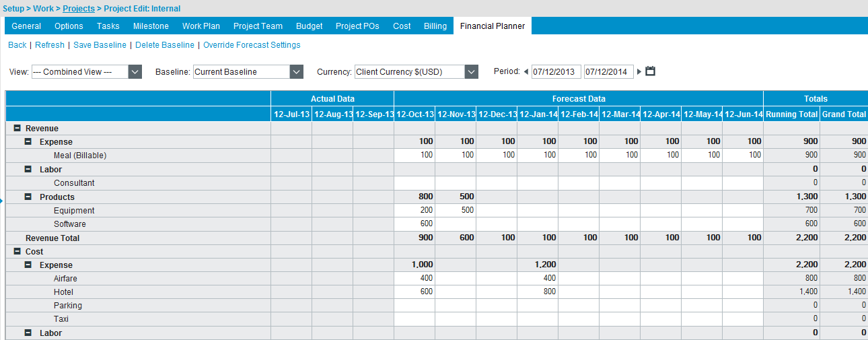Edit the period start date field
The width and height of the screenshot is (868, 340).
coord(556,71)
